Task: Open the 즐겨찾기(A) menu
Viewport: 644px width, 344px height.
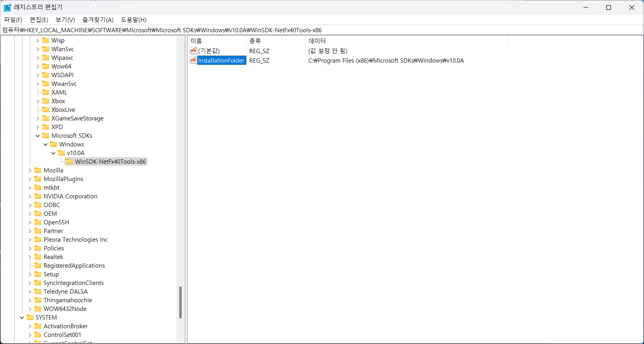Action: click(x=98, y=20)
